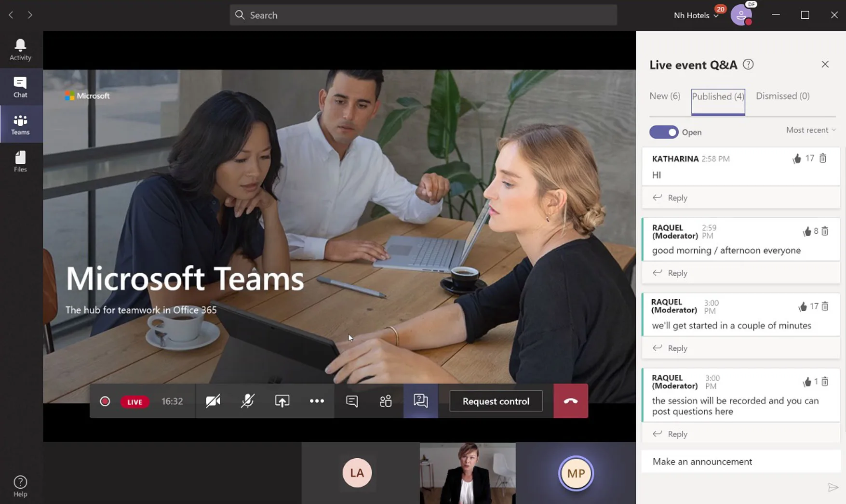Viewport: 846px width, 504px height.
Task: Click the Search box
Action: coord(423,15)
